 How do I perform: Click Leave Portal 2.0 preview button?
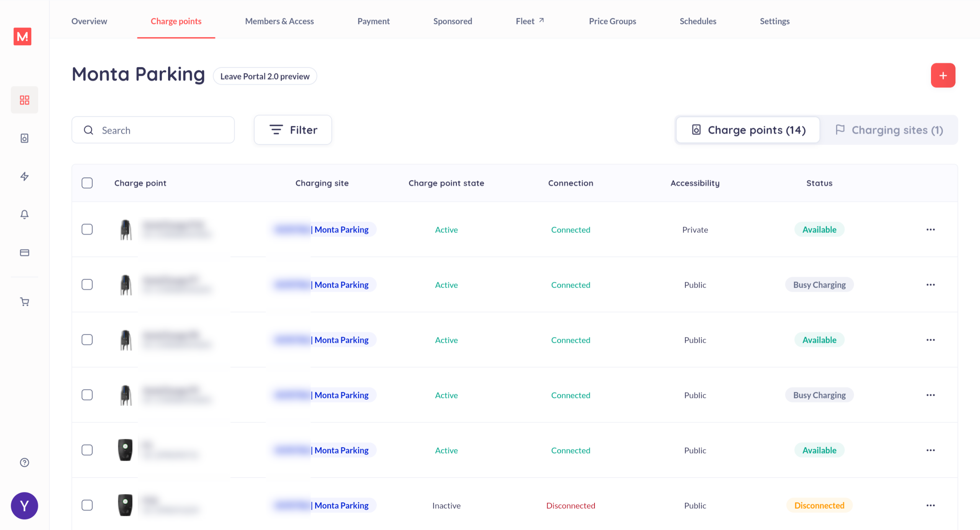(265, 76)
